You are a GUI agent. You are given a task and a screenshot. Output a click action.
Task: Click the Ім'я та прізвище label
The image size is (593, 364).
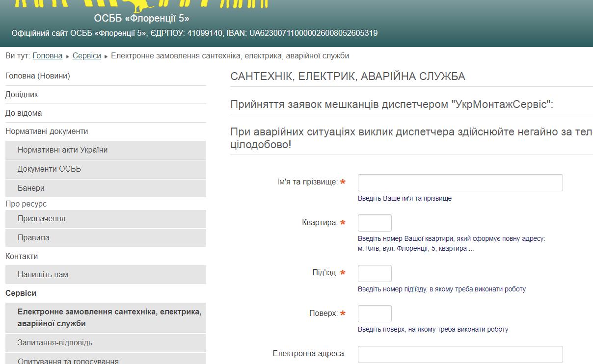[x=307, y=182]
